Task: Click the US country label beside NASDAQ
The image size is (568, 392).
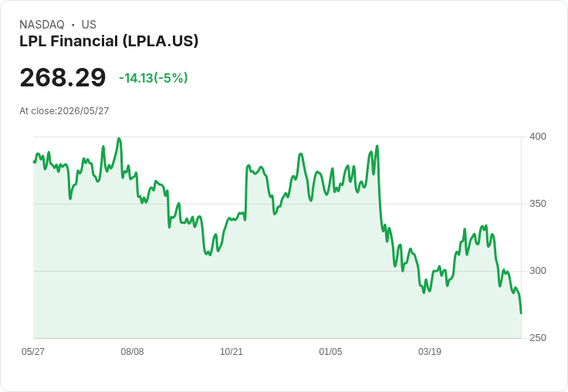Action: click(x=89, y=25)
